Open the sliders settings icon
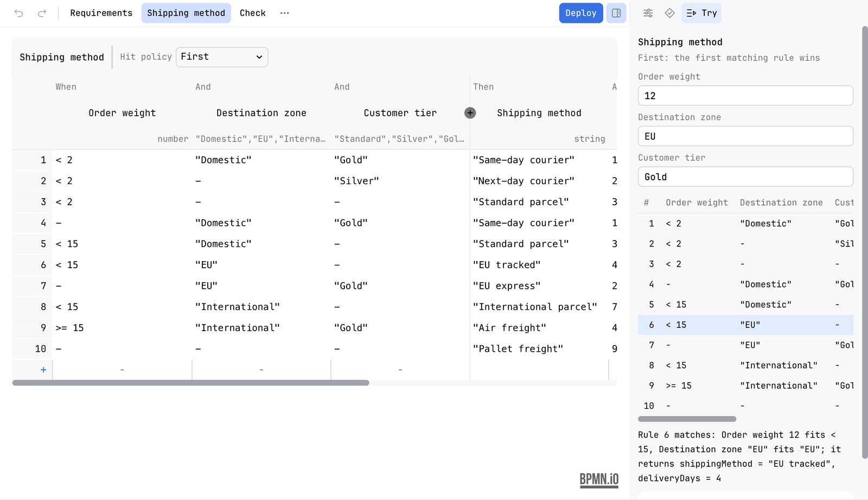This screenshot has height=500, width=868. coord(648,13)
